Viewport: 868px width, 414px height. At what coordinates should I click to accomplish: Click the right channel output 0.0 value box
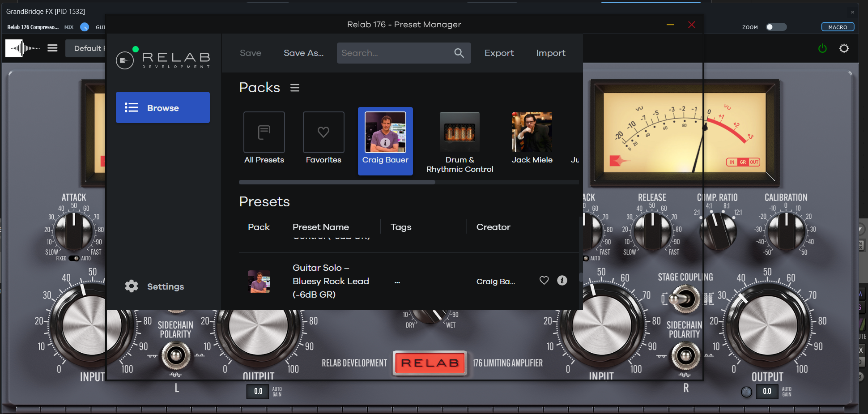(767, 392)
